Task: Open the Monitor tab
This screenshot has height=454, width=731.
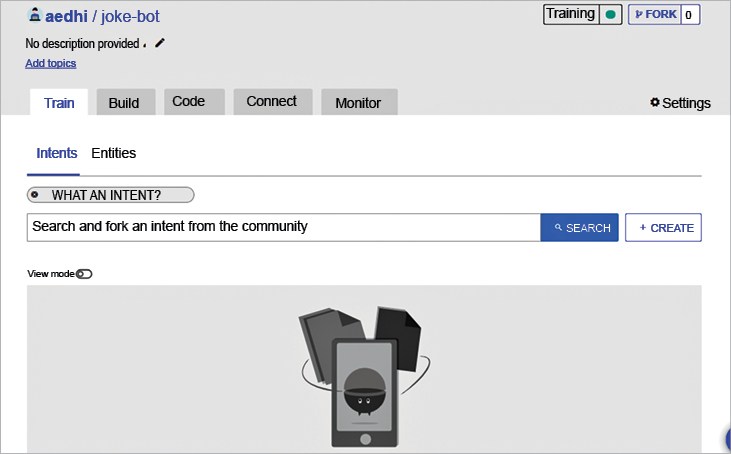Action: (x=358, y=103)
